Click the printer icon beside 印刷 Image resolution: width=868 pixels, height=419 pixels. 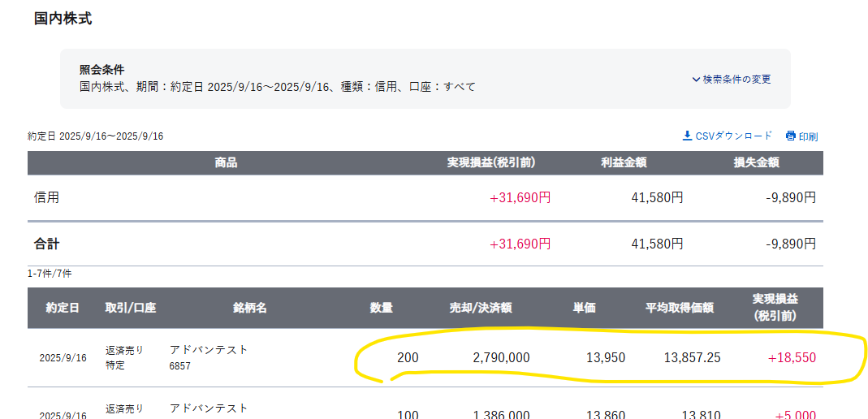[791, 136]
